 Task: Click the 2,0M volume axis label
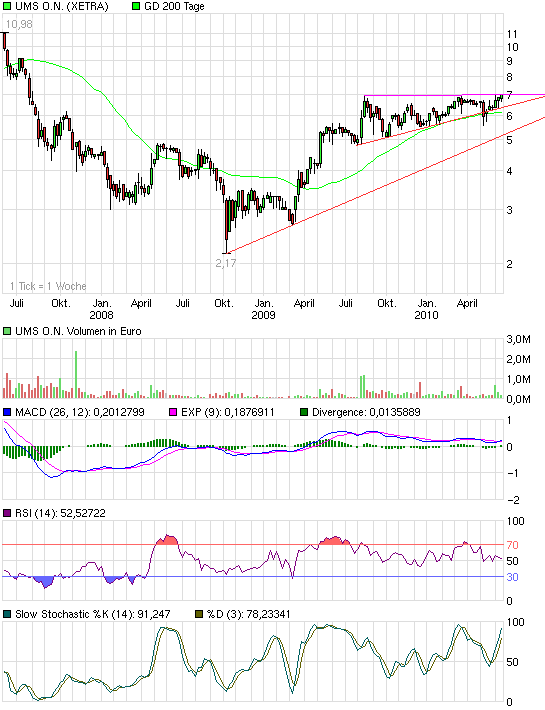tap(518, 359)
